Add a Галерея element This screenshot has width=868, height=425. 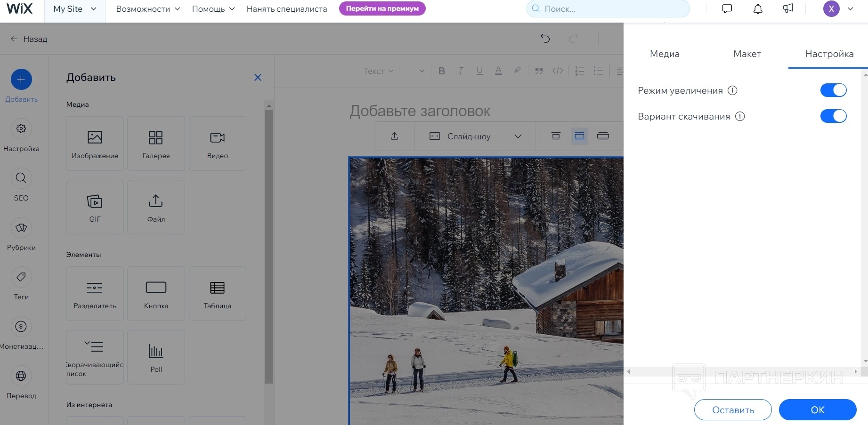(x=156, y=144)
